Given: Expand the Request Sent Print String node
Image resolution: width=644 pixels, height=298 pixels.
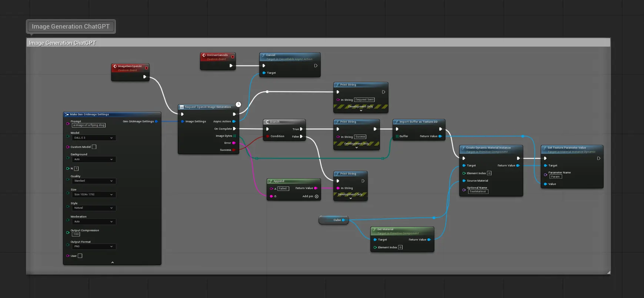Looking at the screenshot, I should (361, 110).
